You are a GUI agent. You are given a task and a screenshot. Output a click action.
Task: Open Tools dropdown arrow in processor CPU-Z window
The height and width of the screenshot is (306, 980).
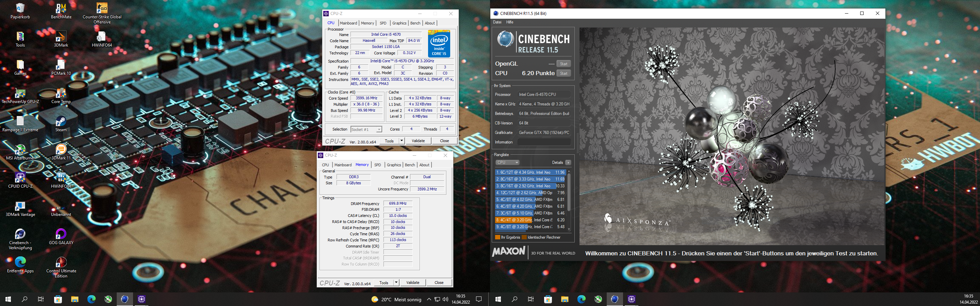(x=402, y=141)
